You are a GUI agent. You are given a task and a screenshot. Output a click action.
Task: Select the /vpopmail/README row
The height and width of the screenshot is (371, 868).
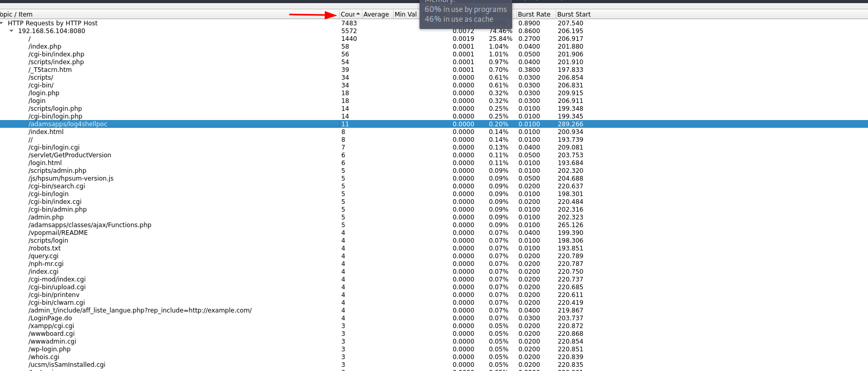pos(58,233)
